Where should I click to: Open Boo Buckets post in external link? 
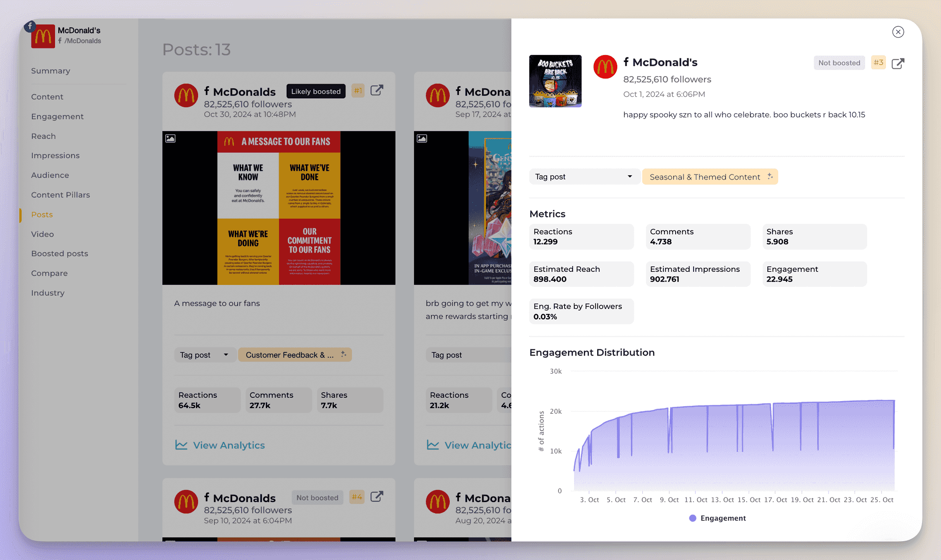click(898, 63)
